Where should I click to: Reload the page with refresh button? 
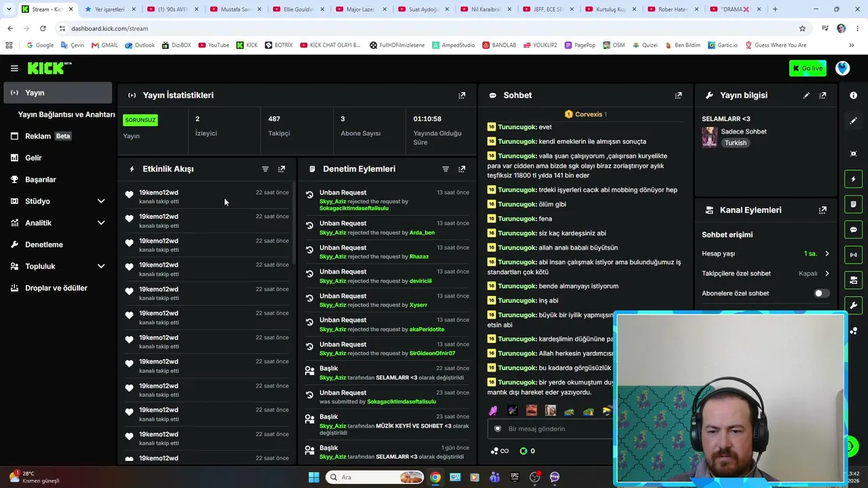tap(43, 28)
